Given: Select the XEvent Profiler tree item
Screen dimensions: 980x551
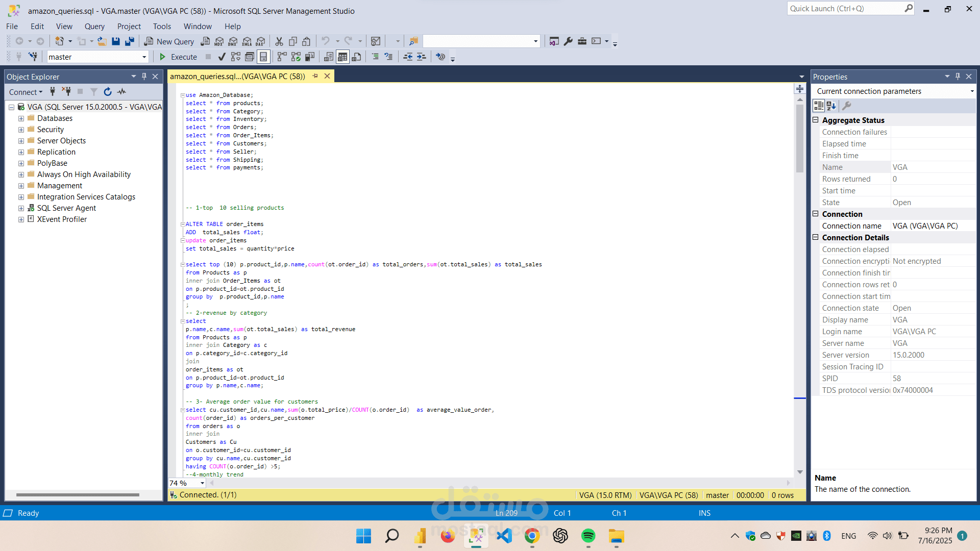Looking at the screenshot, I should (x=62, y=219).
